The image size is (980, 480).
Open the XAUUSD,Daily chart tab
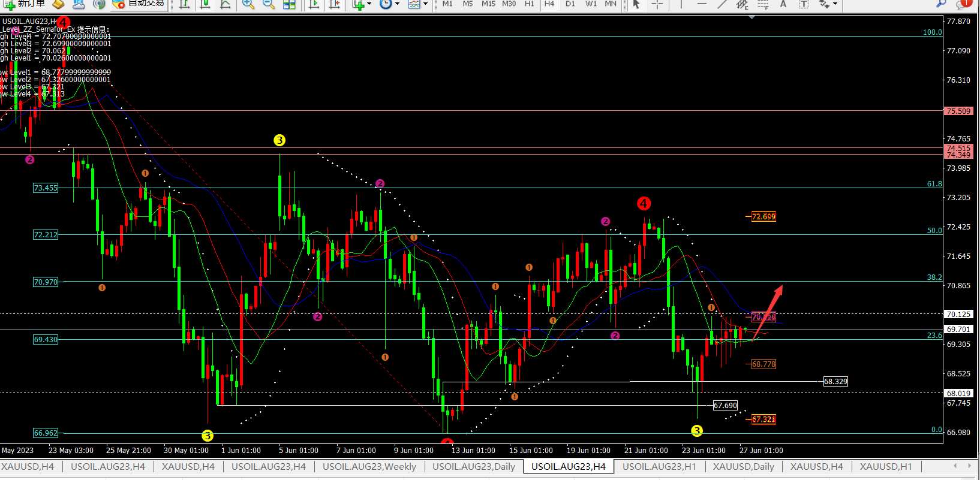pyautogui.click(x=743, y=466)
